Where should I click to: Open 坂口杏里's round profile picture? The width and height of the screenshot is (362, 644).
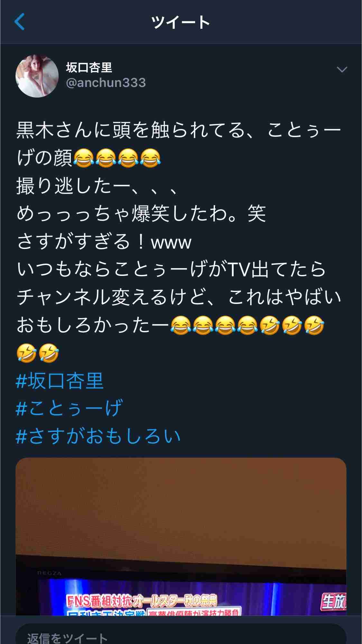37,76
